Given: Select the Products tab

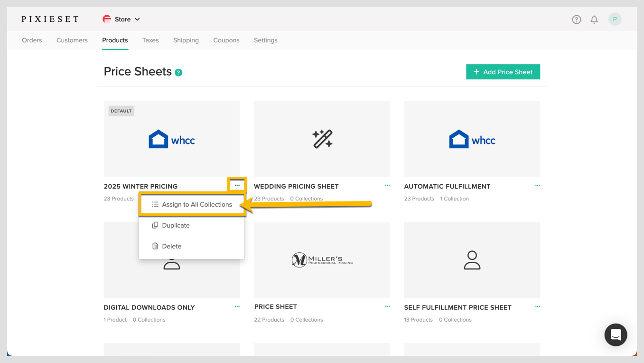Looking at the screenshot, I should pyautogui.click(x=115, y=40).
